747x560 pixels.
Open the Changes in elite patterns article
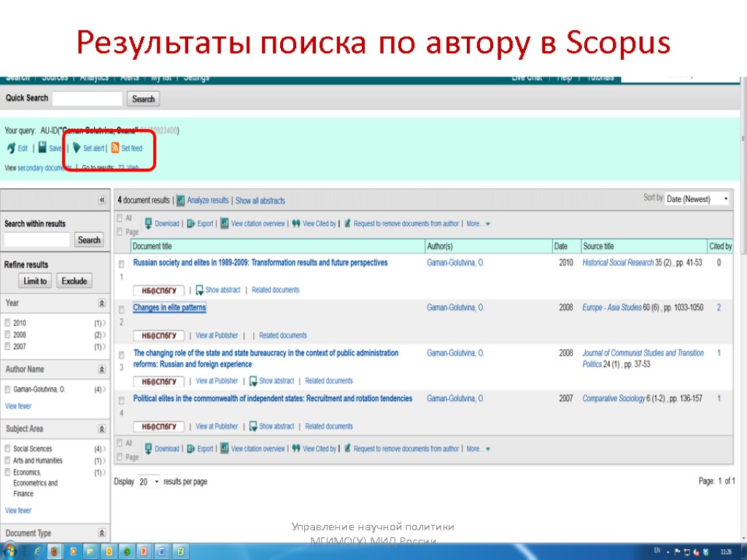pyautogui.click(x=169, y=308)
